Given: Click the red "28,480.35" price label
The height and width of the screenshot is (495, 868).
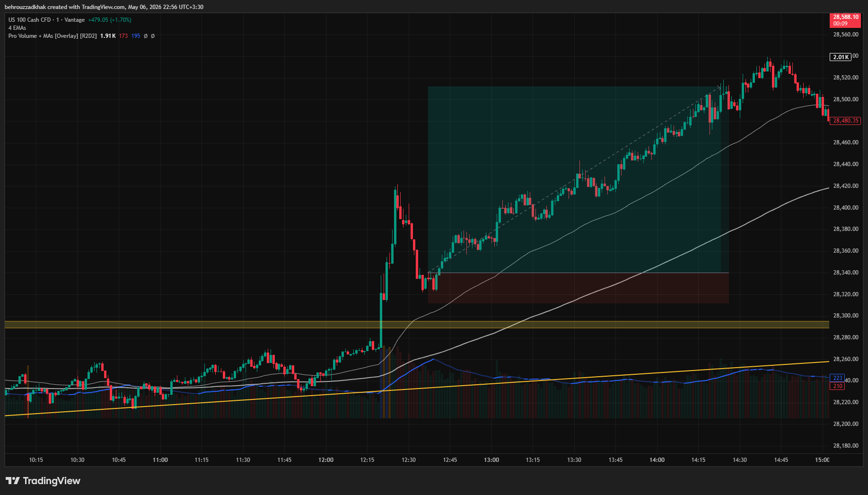Looking at the screenshot, I should point(846,121).
